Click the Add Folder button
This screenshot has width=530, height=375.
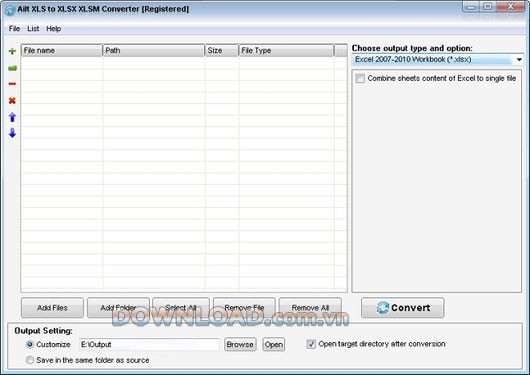click(118, 308)
